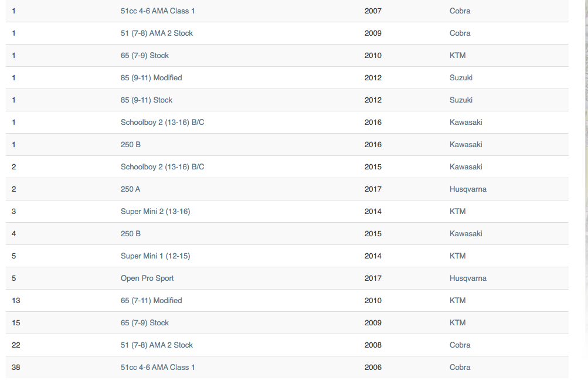Select 65 (7-9) Stock entry from 2009

click(x=287, y=323)
